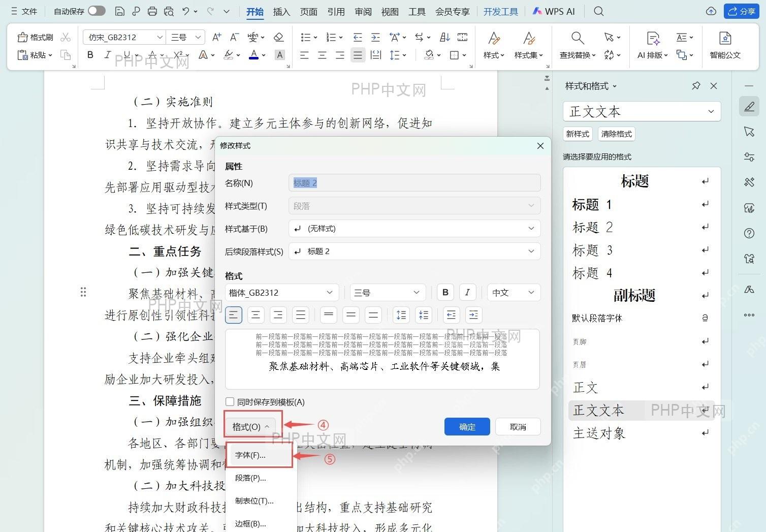
Task: Click the 确定 button
Action: point(467,427)
